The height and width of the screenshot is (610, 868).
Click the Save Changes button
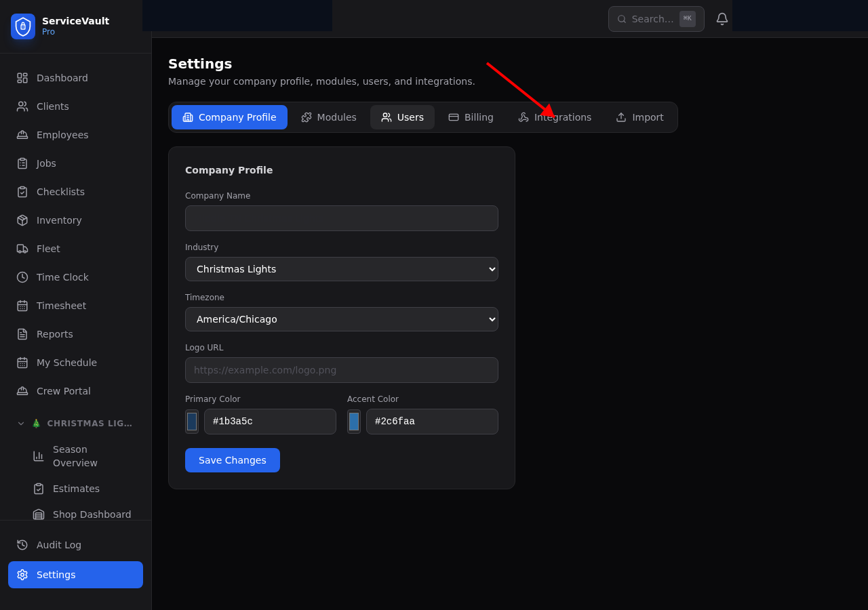pos(232,460)
